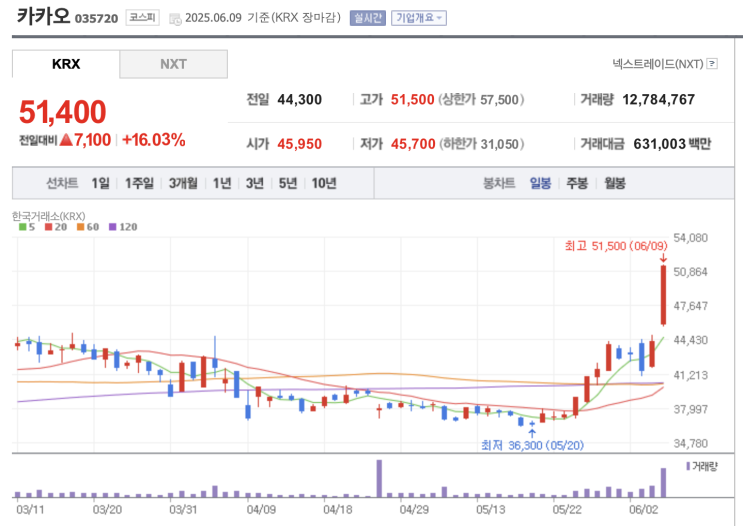Click the current price 51,400

click(x=63, y=112)
